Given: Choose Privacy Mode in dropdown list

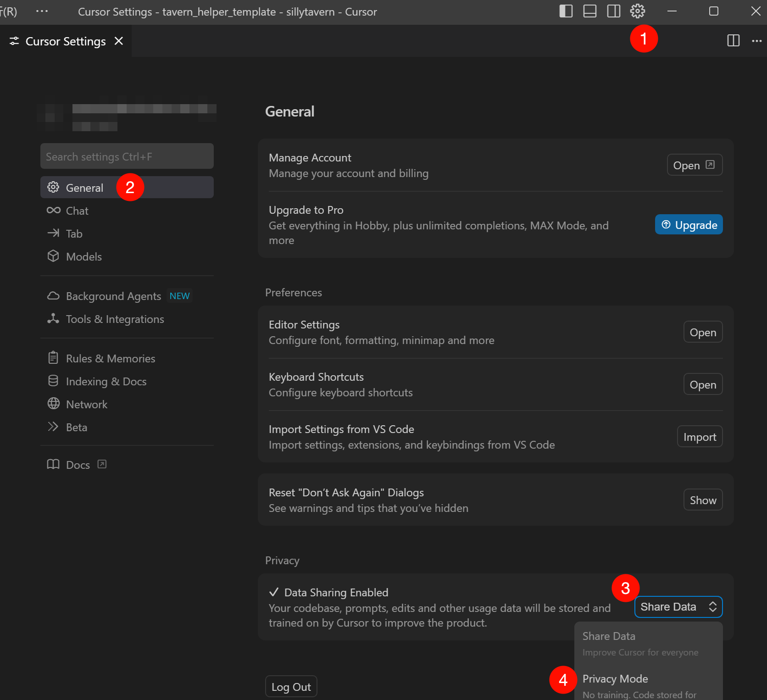Looking at the screenshot, I should (648, 684).
